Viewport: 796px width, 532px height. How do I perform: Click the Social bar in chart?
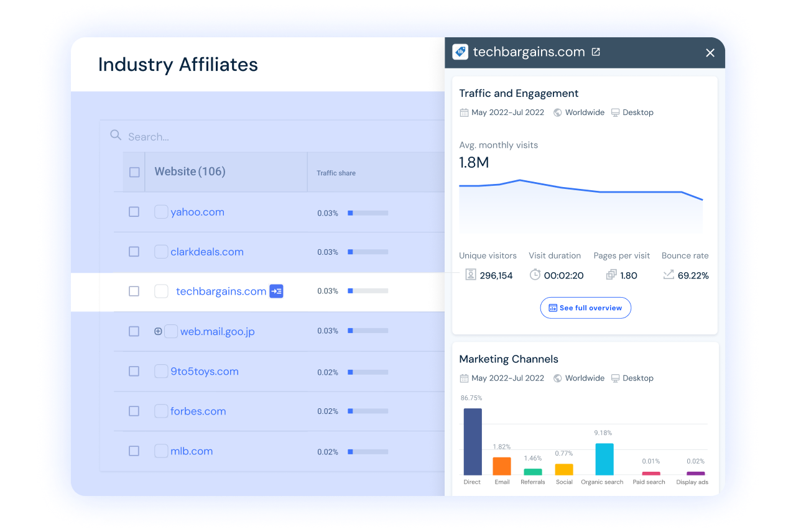[x=564, y=469]
